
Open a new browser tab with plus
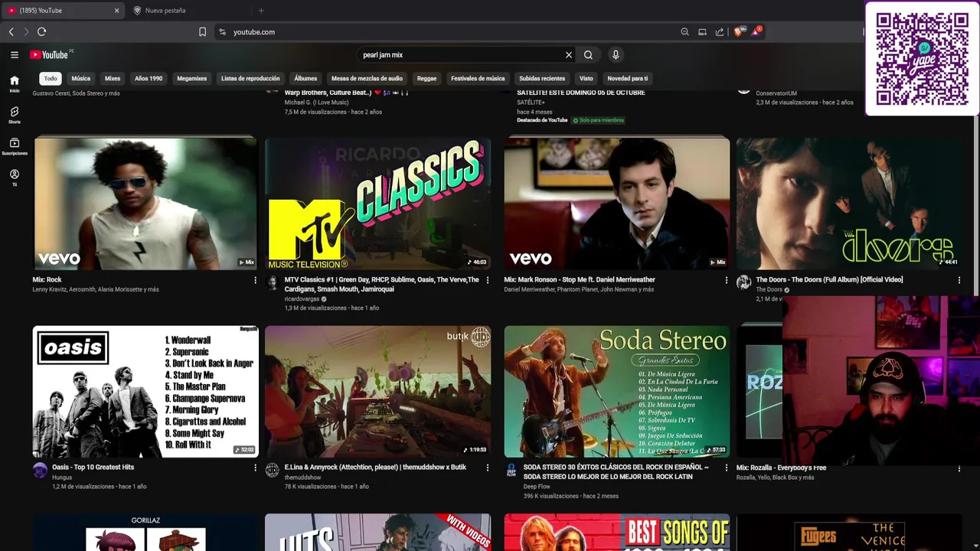[261, 11]
